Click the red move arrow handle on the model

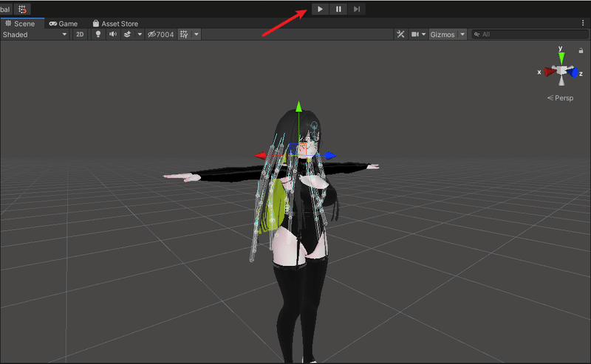(x=260, y=155)
